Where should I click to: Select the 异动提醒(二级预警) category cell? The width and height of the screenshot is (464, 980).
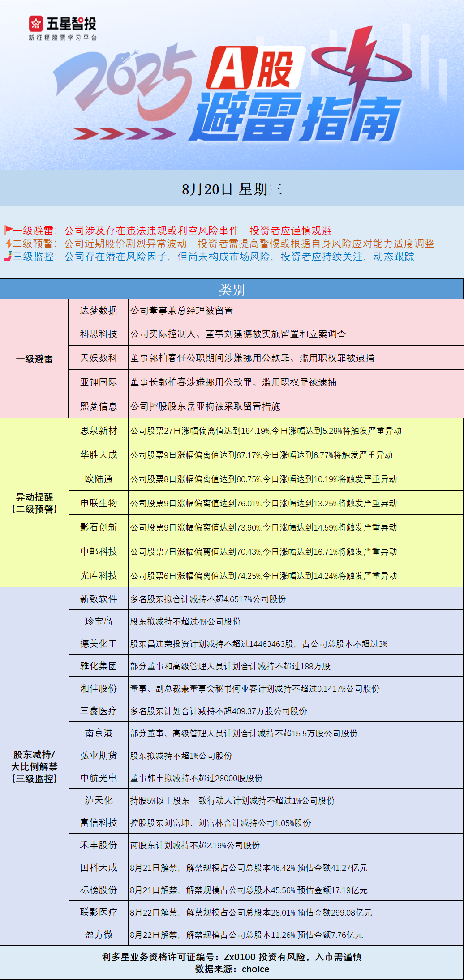34,503
